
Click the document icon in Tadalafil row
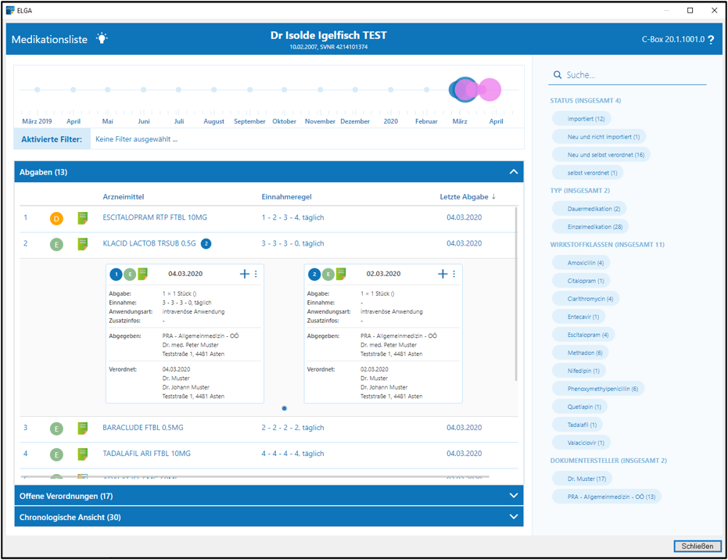(x=83, y=454)
